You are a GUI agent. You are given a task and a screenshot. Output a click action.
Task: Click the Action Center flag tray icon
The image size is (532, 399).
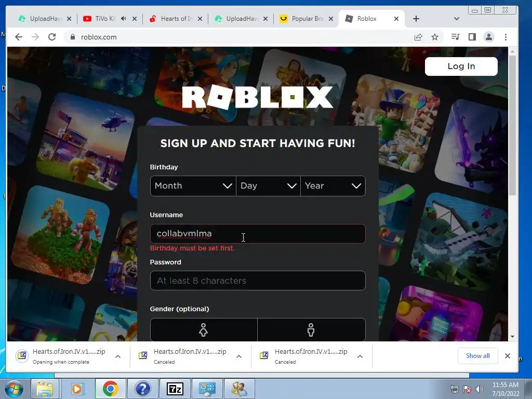pyautogui.click(x=467, y=389)
